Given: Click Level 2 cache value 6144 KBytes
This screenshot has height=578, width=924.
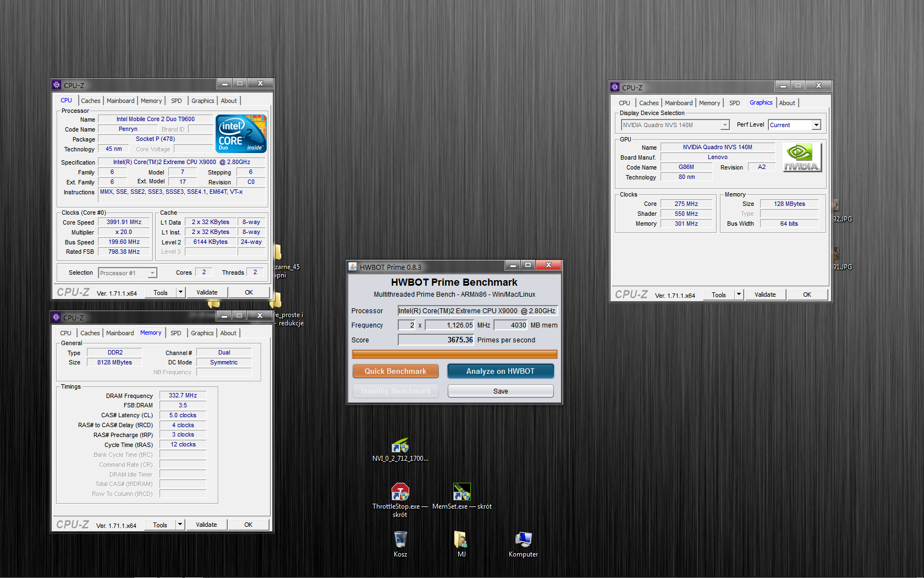Looking at the screenshot, I should click(211, 242).
